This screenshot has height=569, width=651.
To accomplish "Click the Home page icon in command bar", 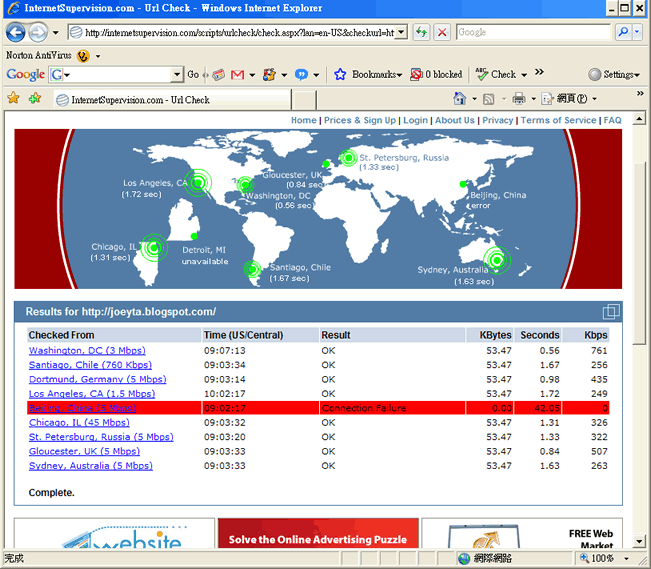I will click(x=460, y=98).
